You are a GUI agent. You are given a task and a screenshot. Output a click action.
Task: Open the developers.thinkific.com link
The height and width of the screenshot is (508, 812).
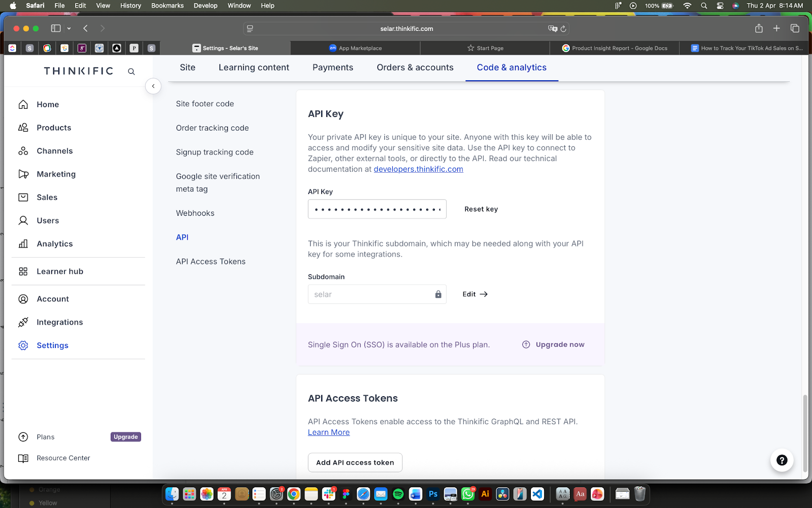click(x=418, y=169)
